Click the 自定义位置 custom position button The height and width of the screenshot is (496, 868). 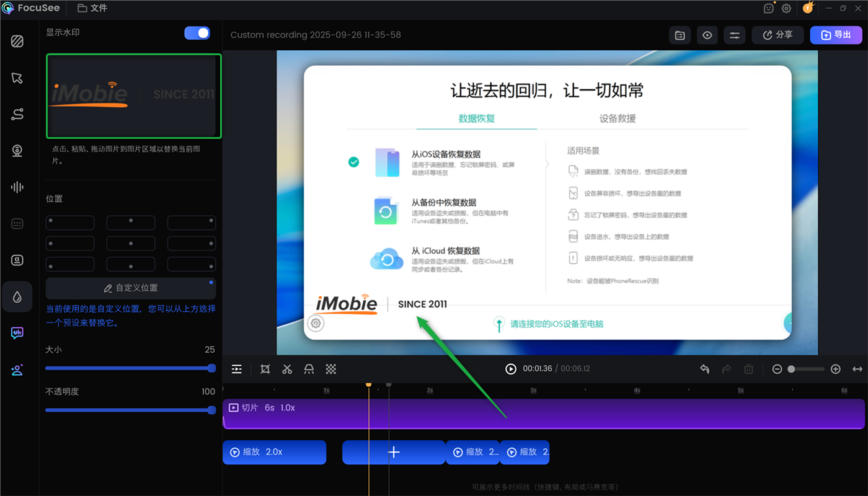pos(131,288)
